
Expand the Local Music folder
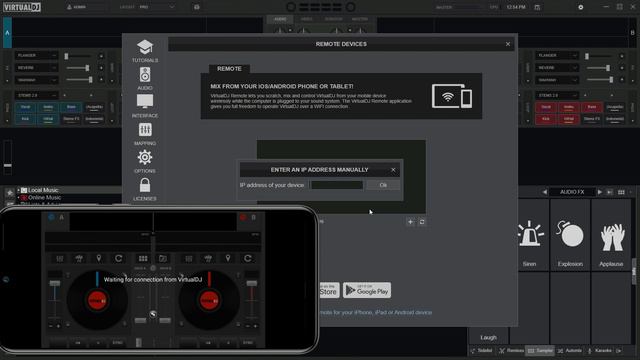pyautogui.click(x=18, y=190)
